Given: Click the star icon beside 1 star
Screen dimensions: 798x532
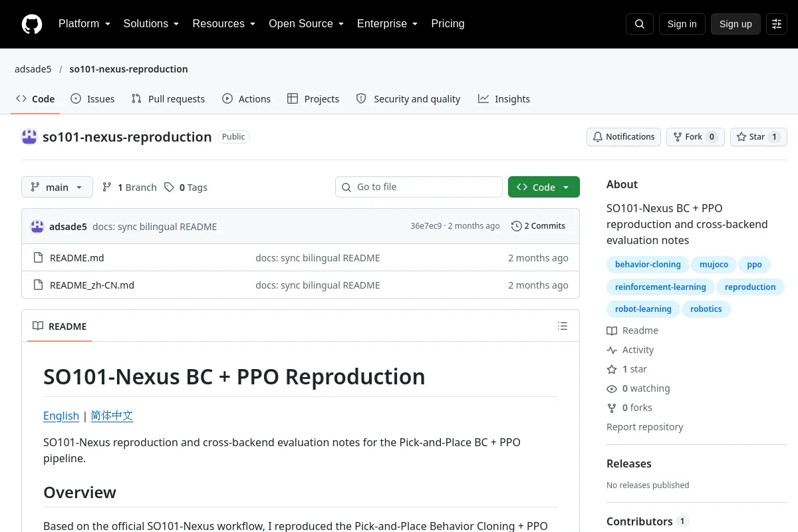Looking at the screenshot, I should (612, 369).
